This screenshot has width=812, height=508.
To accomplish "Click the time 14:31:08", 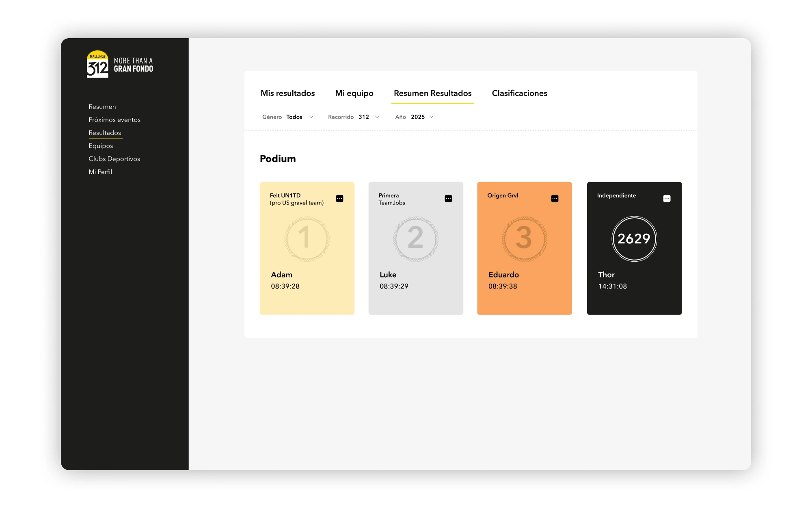I will (613, 286).
